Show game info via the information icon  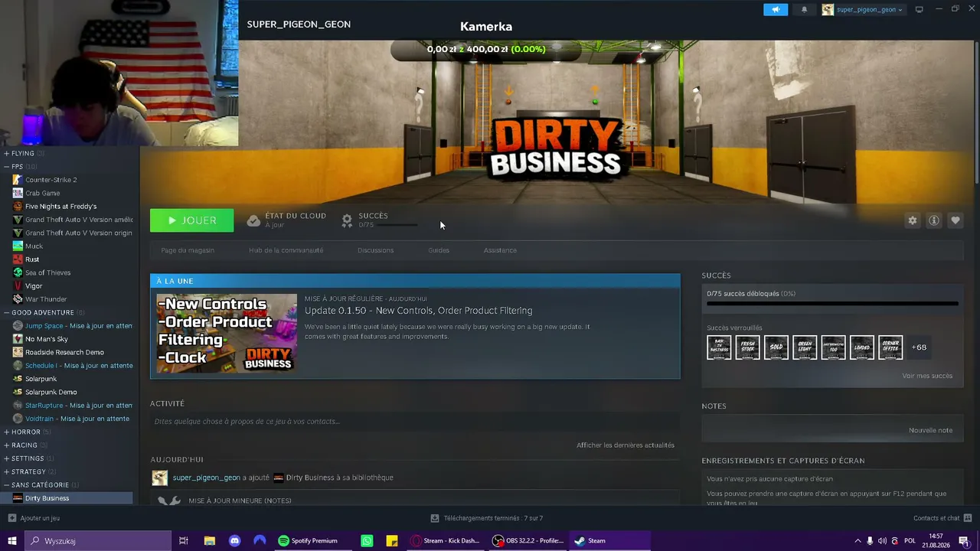tap(934, 220)
